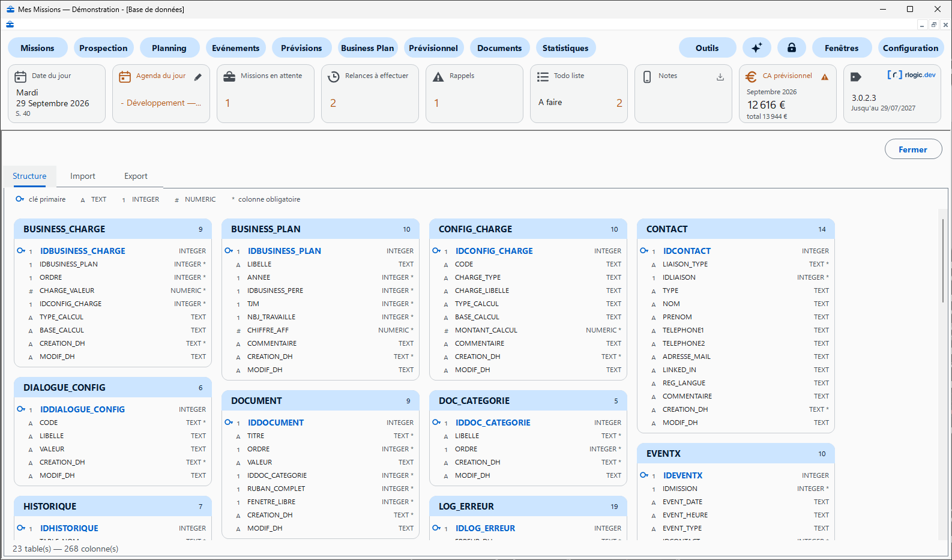This screenshot has width=952, height=560.
Task: Open the Configuration menu
Action: (x=911, y=48)
